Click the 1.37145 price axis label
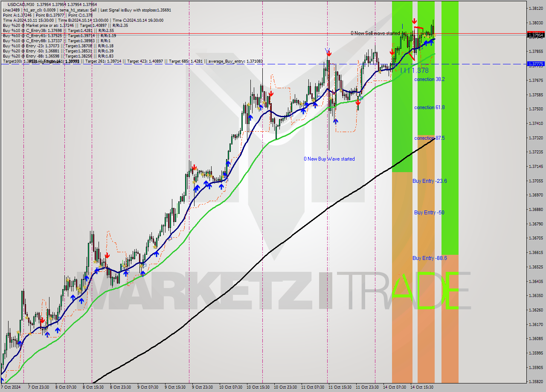Screen dimensions: 546x392 click(536, 166)
